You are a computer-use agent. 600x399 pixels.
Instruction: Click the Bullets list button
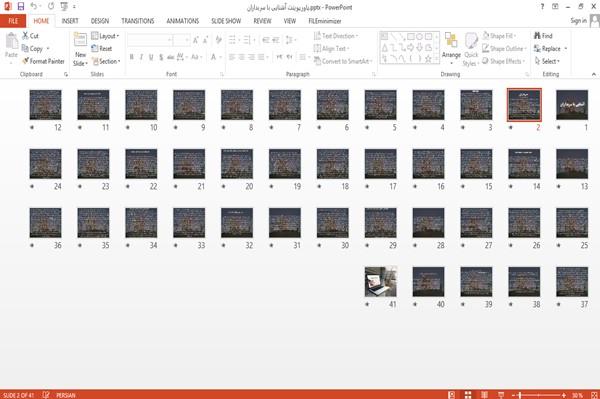[x=233, y=40]
